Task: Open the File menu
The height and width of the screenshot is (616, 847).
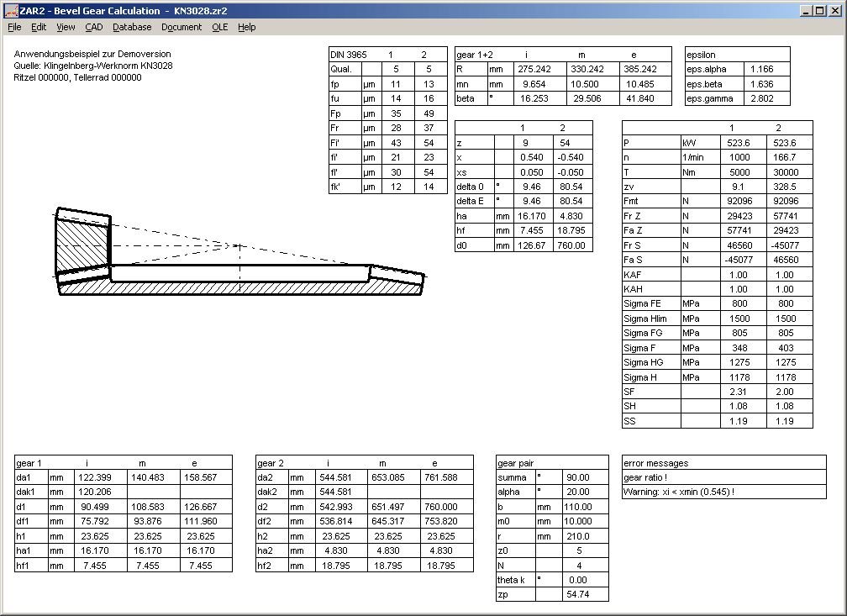Action: 14,27
